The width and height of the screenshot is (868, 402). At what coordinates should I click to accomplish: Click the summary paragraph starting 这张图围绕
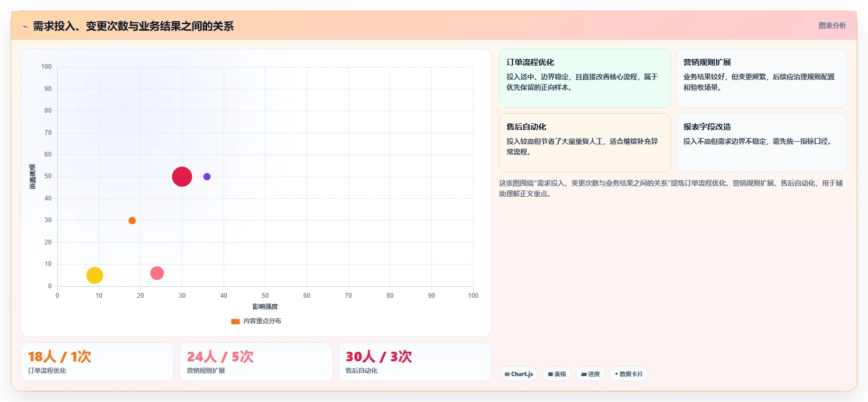click(671, 188)
